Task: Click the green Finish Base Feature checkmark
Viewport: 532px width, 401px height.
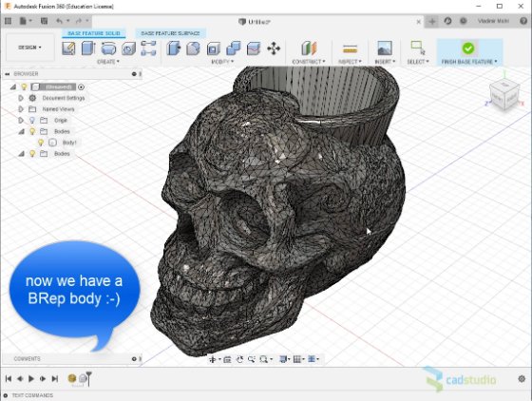Action: tap(468, 48)
